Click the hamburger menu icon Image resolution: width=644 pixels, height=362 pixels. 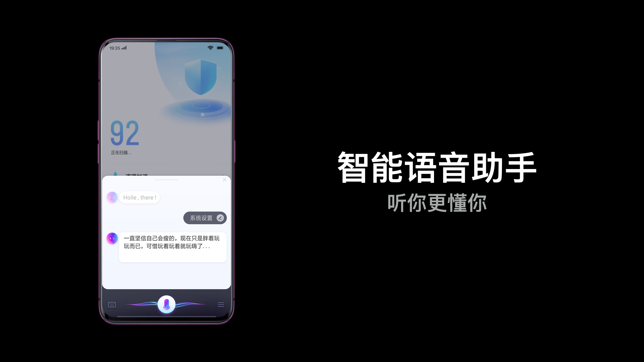[221, 305]
